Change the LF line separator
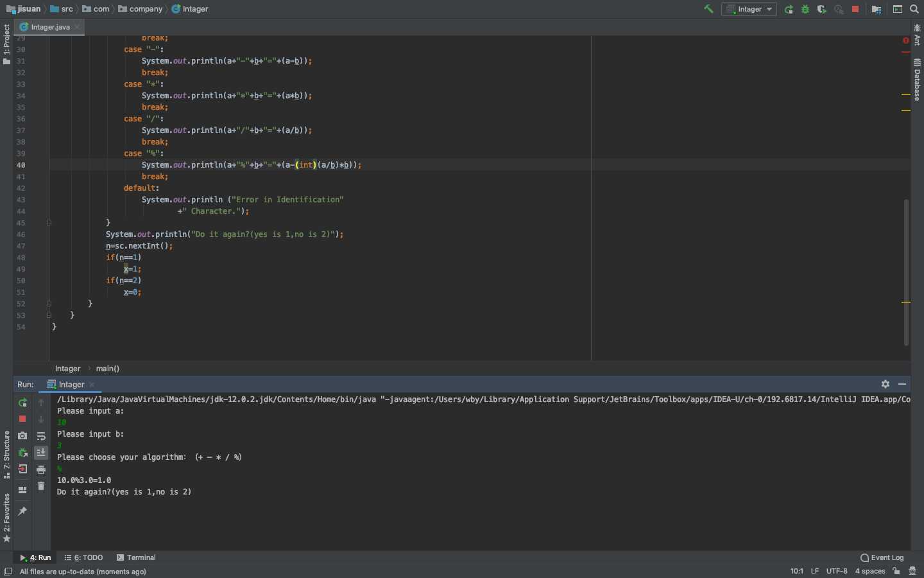 click(814, 571)
